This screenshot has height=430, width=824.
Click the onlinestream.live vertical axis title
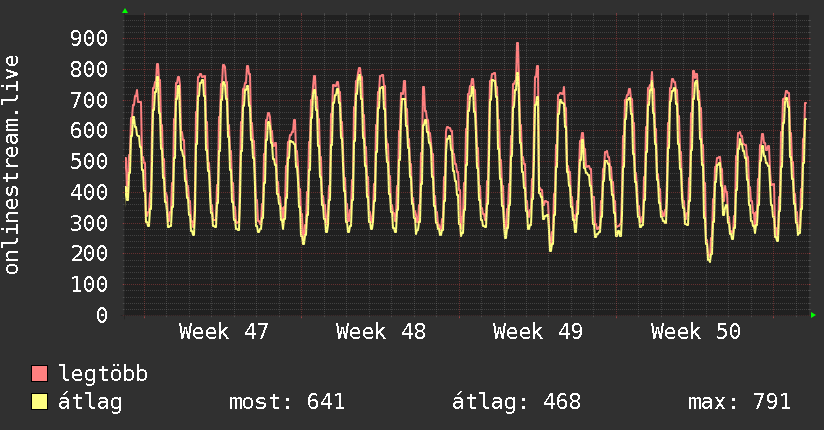coord(11,165)
